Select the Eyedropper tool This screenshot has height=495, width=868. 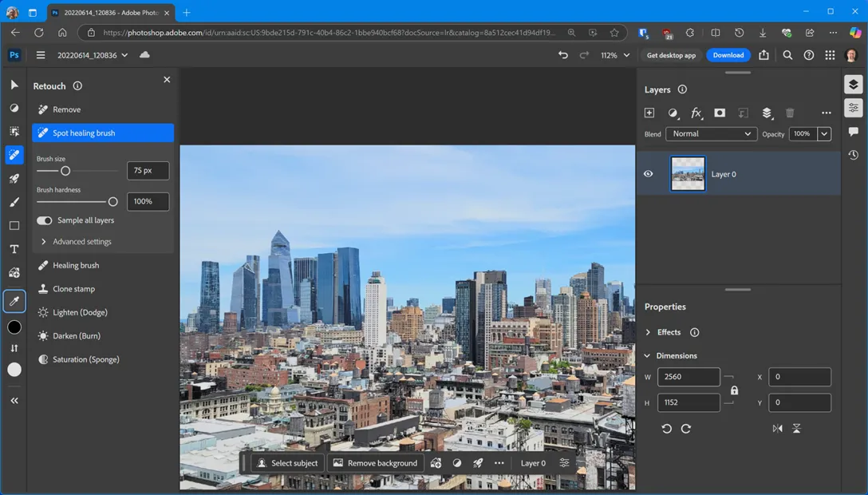(14, 301)
